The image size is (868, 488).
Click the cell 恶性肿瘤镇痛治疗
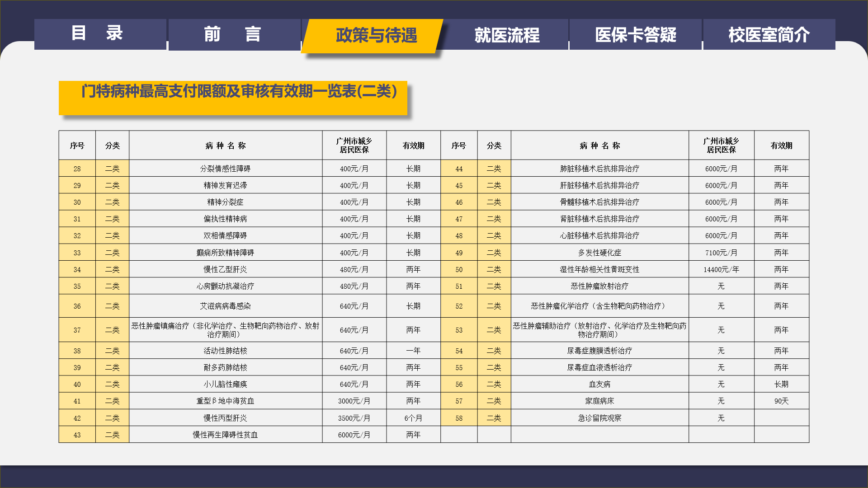click(x=226, y=330)
